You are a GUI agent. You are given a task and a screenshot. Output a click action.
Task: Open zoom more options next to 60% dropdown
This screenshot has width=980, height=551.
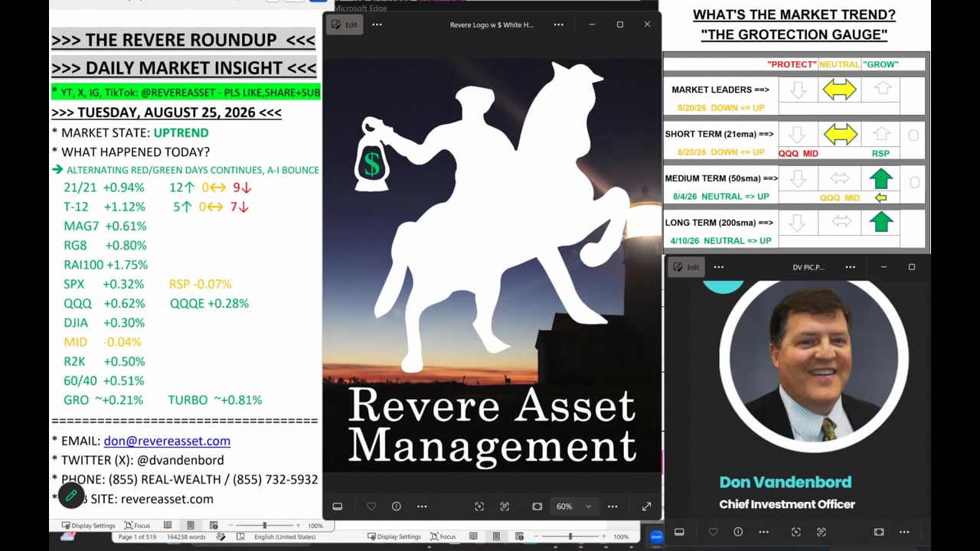(x=612, y=507)
